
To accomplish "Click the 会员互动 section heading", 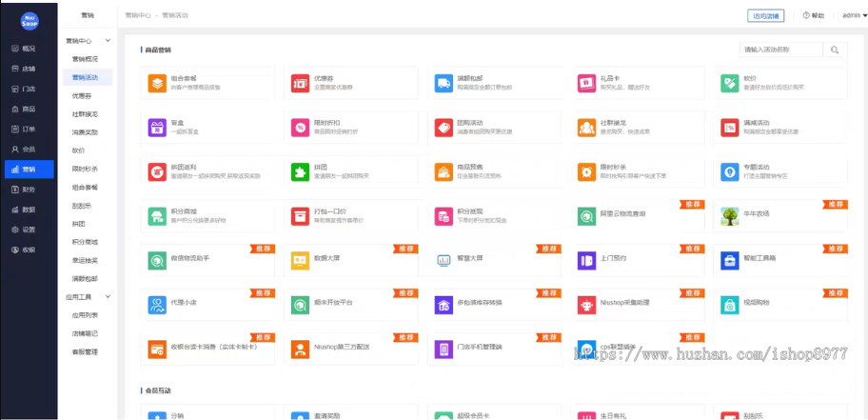I will [158, 390].
